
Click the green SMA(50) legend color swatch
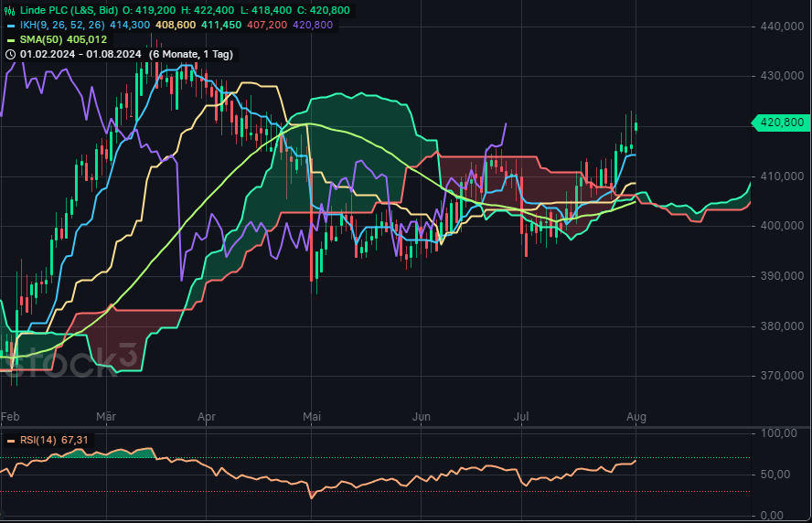11,40
